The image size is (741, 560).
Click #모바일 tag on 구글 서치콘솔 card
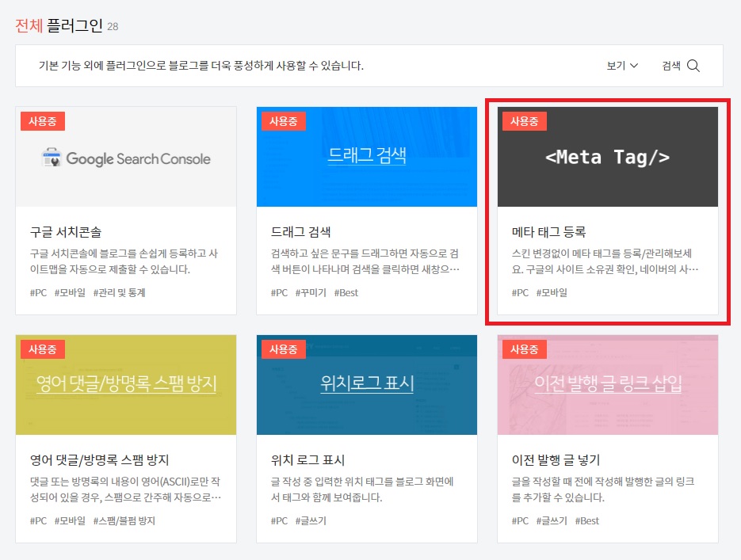(x=70, y=293)
